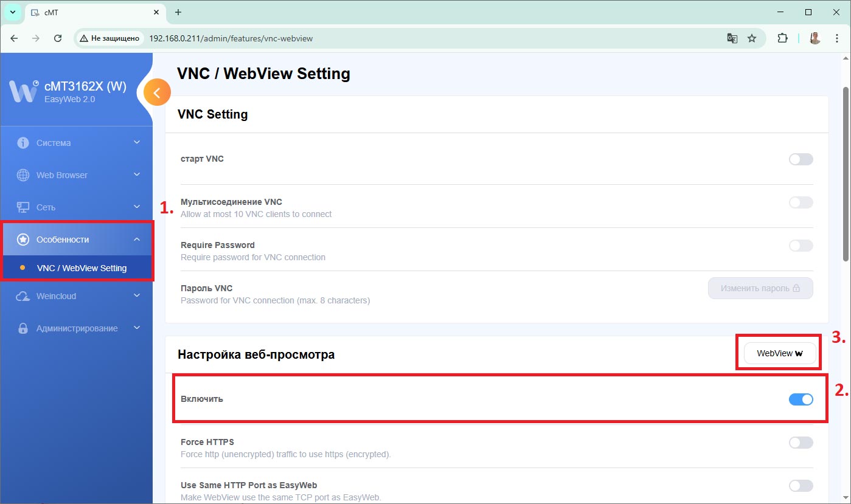Click the Web Browser globe icon
Image resolution: width=851 pixels, height=504 pixels.
[23, 175]
